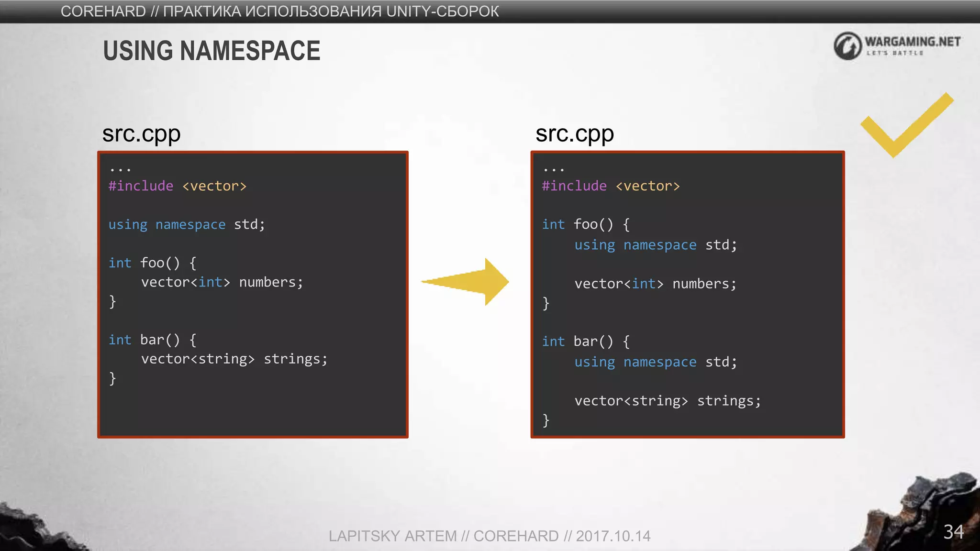Click 'vector<string> strings;' in the right code box
The width and height of the screenshot is (980, 551).
pos(668,401)
